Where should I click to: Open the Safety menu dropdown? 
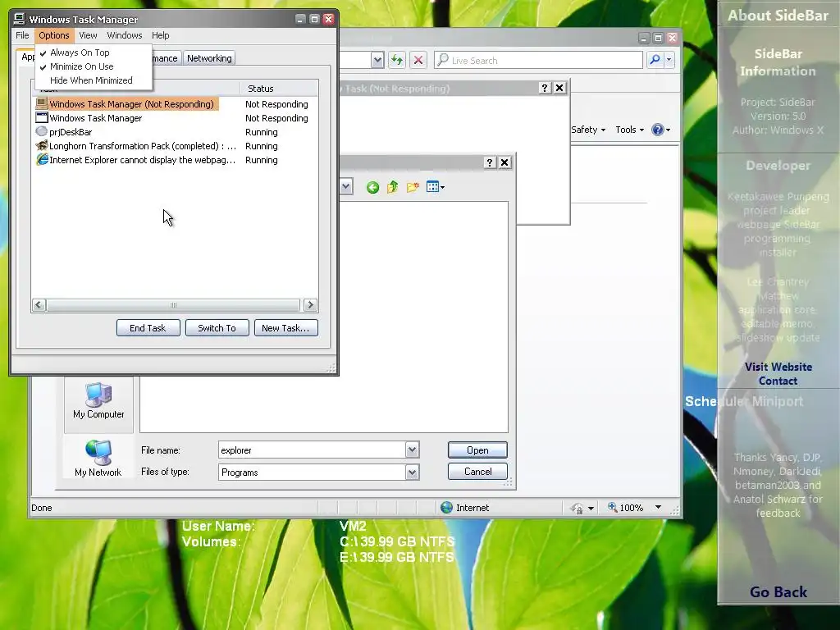pos(587,130)
